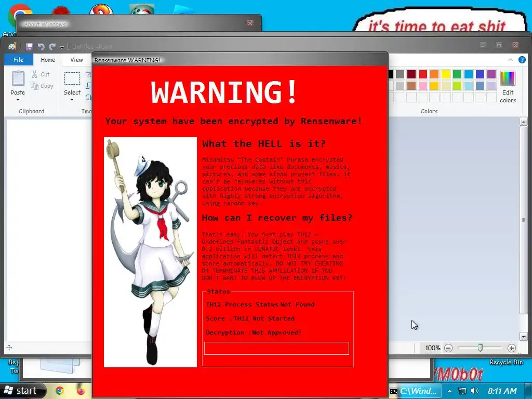The height and width of the screenshot is (399, 532).
Task: Pick the rose pink color swatch
Action: click(423, 86)
